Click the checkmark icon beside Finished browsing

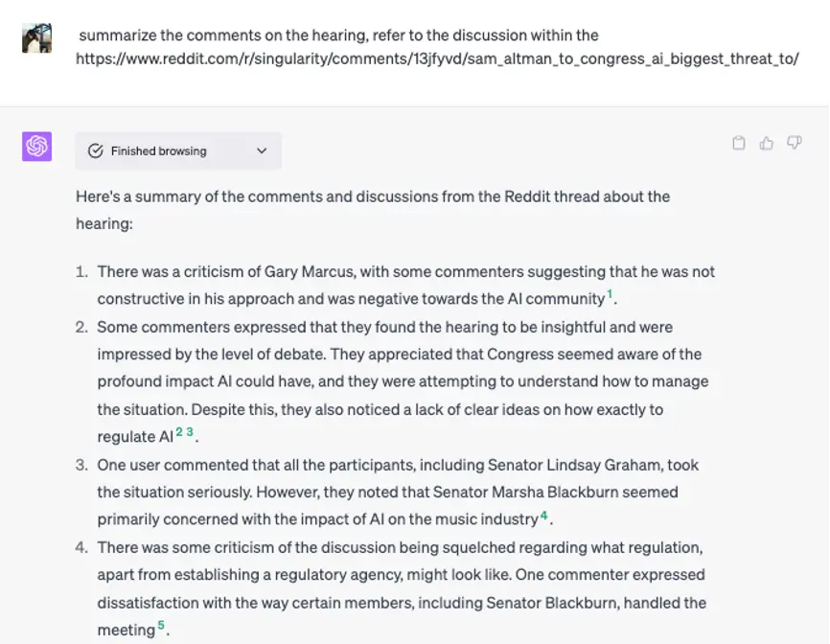pos(95,151)
